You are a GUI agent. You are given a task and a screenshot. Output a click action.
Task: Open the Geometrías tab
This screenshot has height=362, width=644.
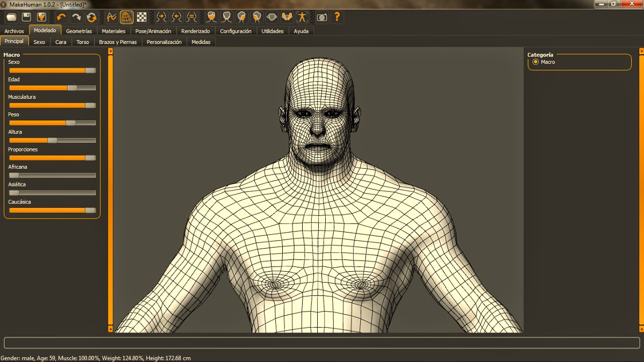(79, 31)
